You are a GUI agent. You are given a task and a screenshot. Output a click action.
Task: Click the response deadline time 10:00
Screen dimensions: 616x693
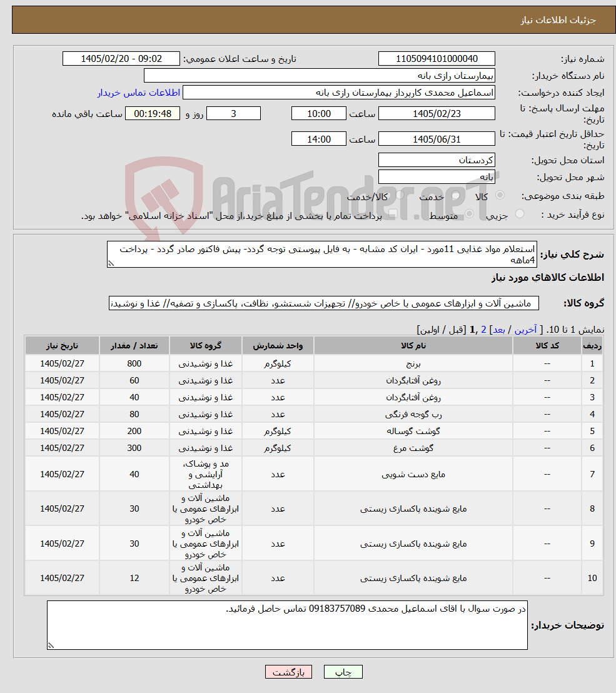coord(318,114)
